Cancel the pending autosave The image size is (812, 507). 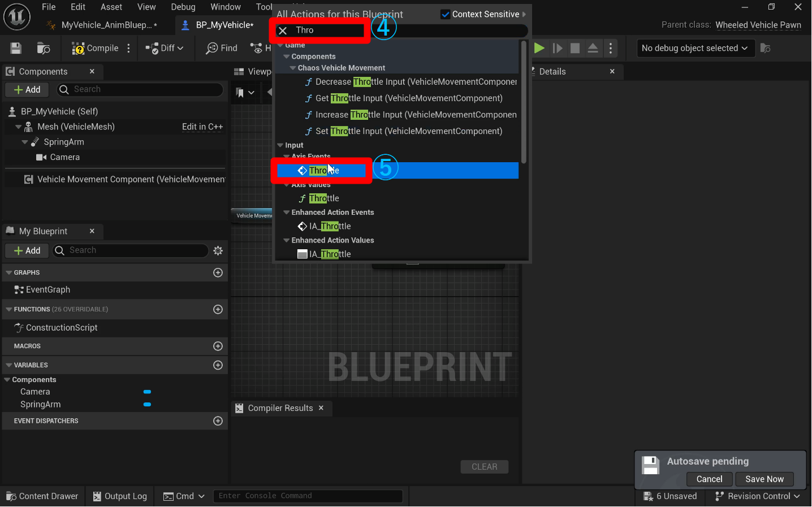pyautogui.click(x=710, y=479)
